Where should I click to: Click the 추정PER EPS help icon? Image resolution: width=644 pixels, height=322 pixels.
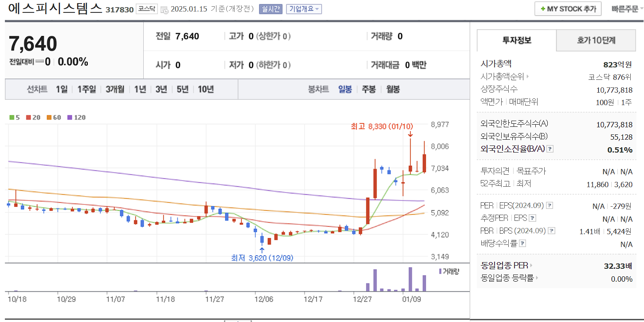pyautogui.click(x=532, y=218)
